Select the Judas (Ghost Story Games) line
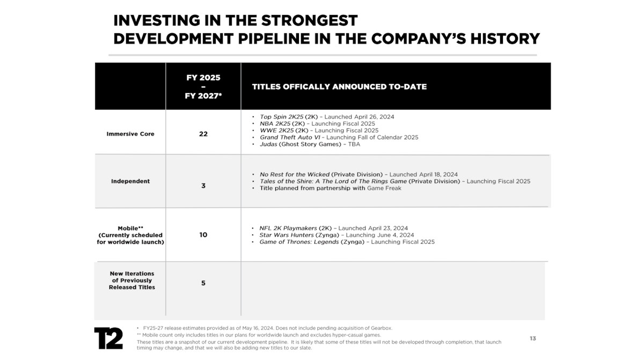This screenshot has height=362, width=644. [x=310, y=144]
